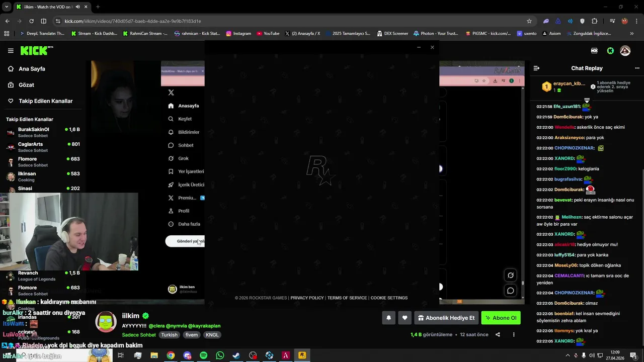The height and width of the screenshot is (362, 644).
Task: Show hidden bookmarks with the overflow chevron
Action: click(x=632, y=34)
